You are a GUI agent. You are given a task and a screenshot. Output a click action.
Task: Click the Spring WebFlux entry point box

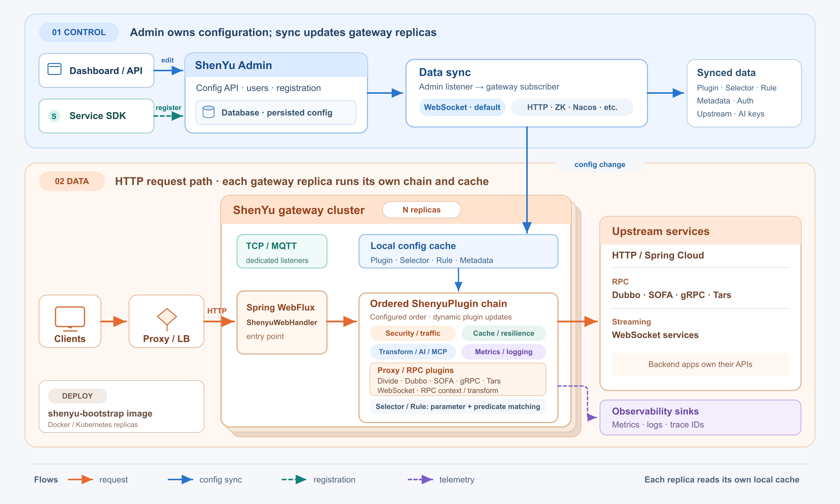click(282, 322)
